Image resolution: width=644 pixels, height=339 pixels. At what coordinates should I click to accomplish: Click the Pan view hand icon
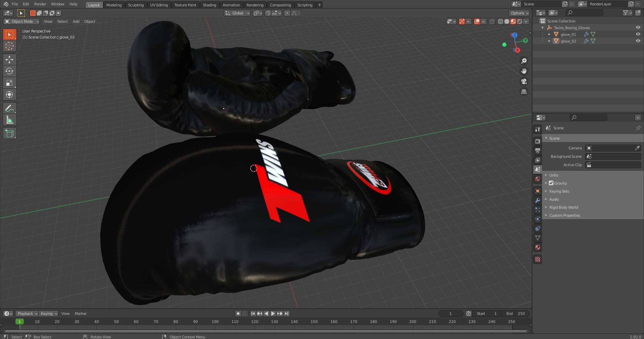(x=524, y=71)
